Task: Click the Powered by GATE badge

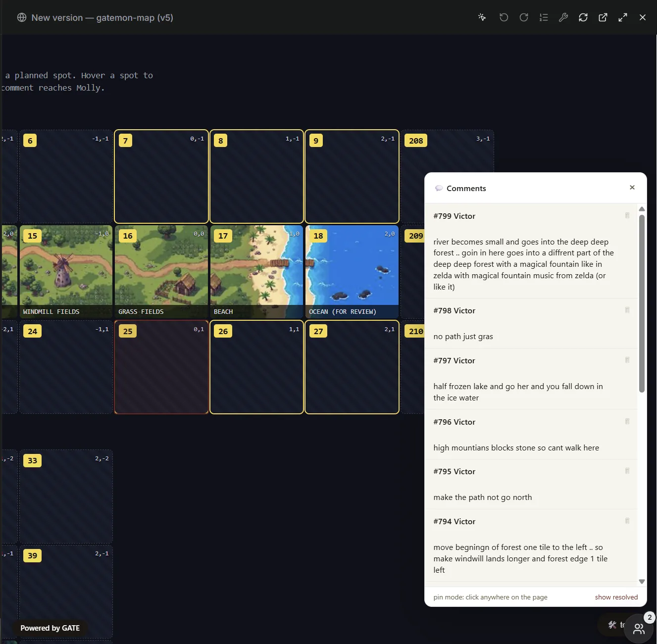Action: 50,628
